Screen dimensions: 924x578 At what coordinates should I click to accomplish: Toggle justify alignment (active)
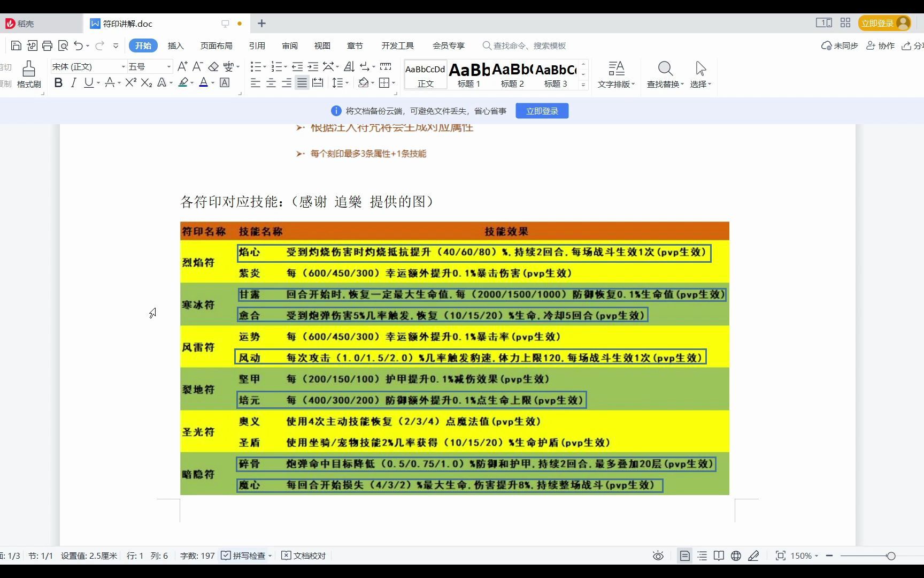pos(302,82)
